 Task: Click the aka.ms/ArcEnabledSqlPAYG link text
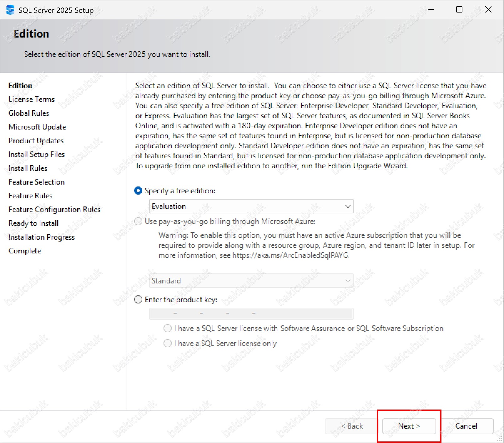click(290, 255)
